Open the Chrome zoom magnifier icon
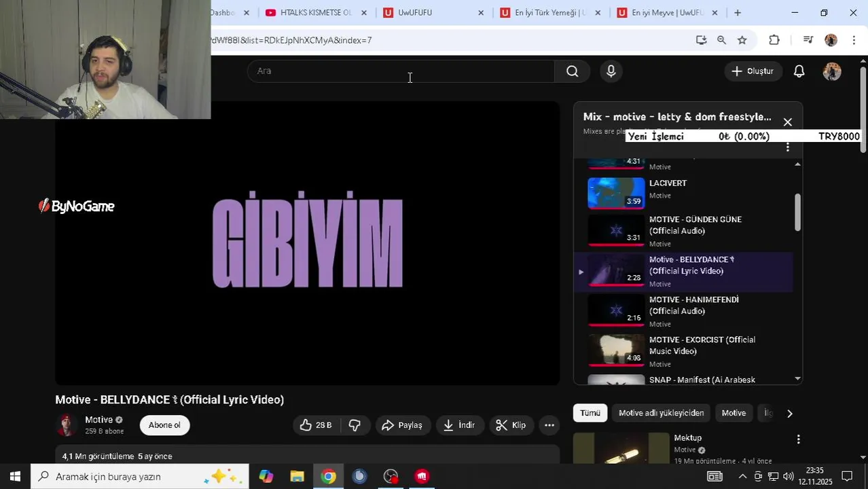The height and width of the screenshot is (489, 868). click(x=721, y=40)
